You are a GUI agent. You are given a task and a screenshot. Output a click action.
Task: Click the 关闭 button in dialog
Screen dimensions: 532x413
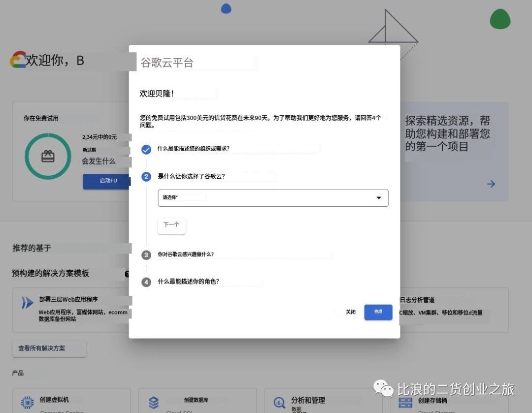[351, 312]
